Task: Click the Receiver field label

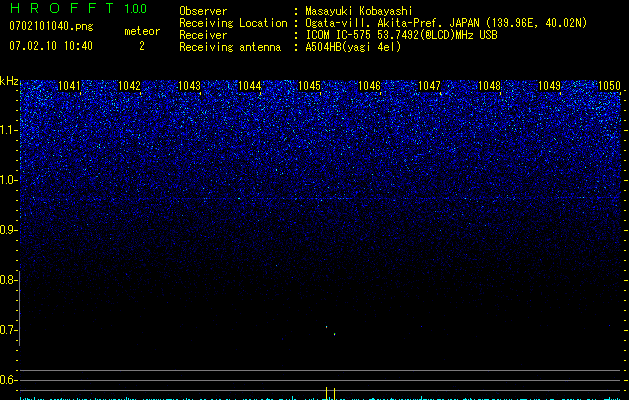Action: tap(203, 35)
